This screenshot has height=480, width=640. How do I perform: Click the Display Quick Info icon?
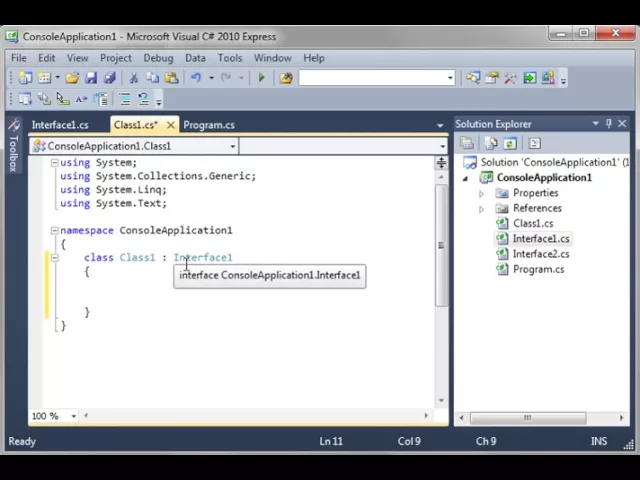[x=63, y=99]
